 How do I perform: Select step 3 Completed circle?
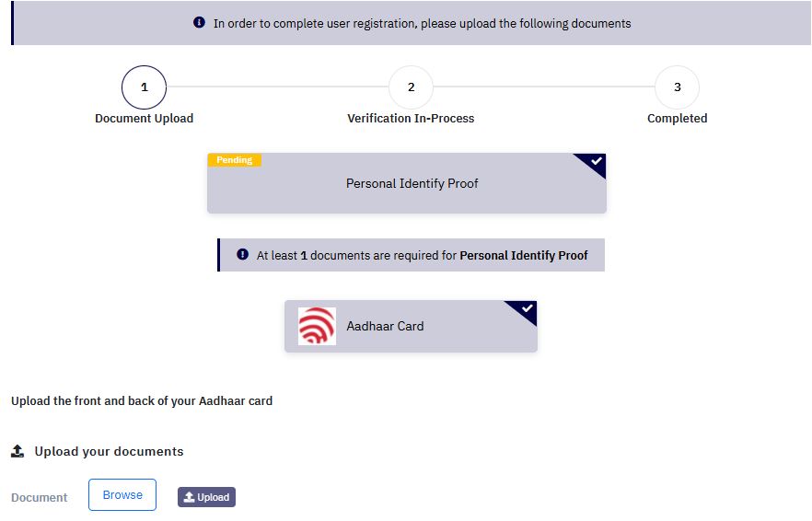pyautogui.click(x=677, y=87)
